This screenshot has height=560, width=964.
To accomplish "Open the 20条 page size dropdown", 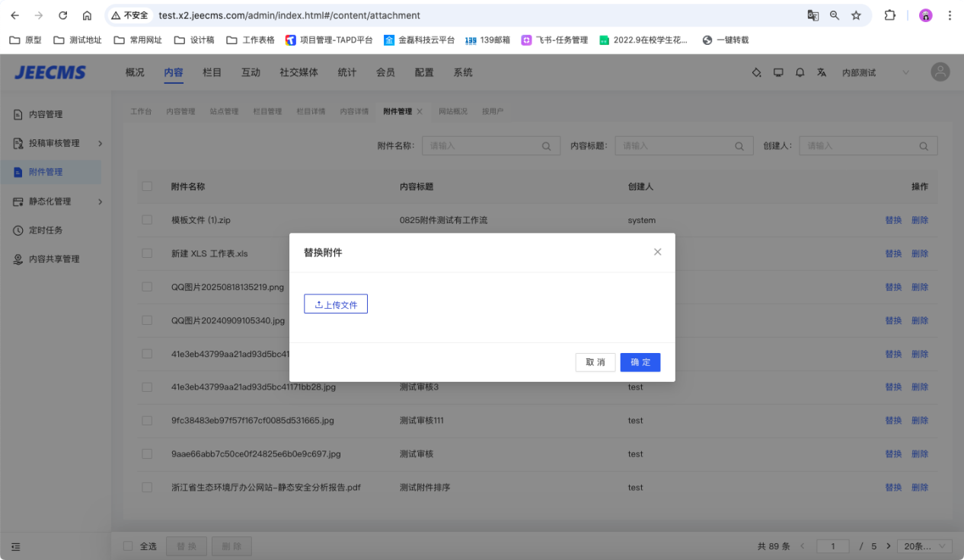I will click(924, 546).
